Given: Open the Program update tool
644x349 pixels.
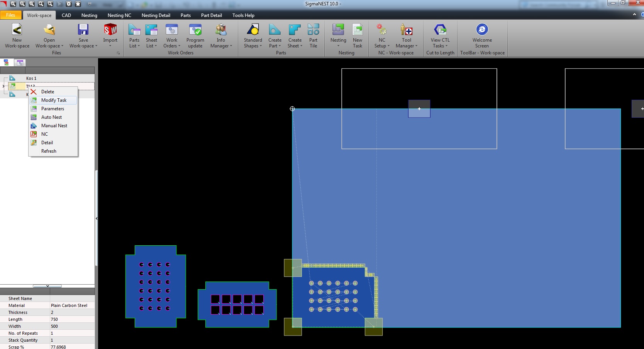Looking at the screenshot, I should (x=195, y=30).
